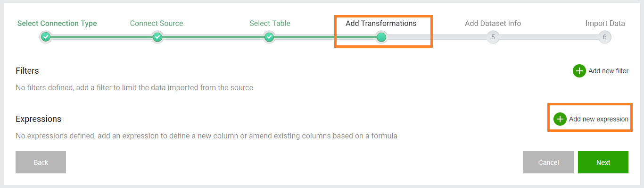Proceed with the green Next button
The height and width of the screenshot is (188, 644).
[x=603, y=162]
